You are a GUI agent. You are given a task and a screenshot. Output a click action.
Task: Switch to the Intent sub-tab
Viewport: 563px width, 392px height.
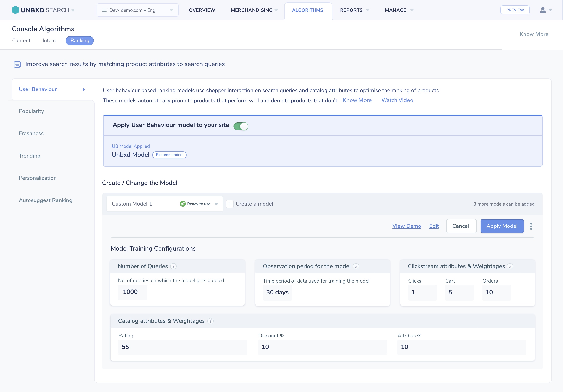click(49, 40)
